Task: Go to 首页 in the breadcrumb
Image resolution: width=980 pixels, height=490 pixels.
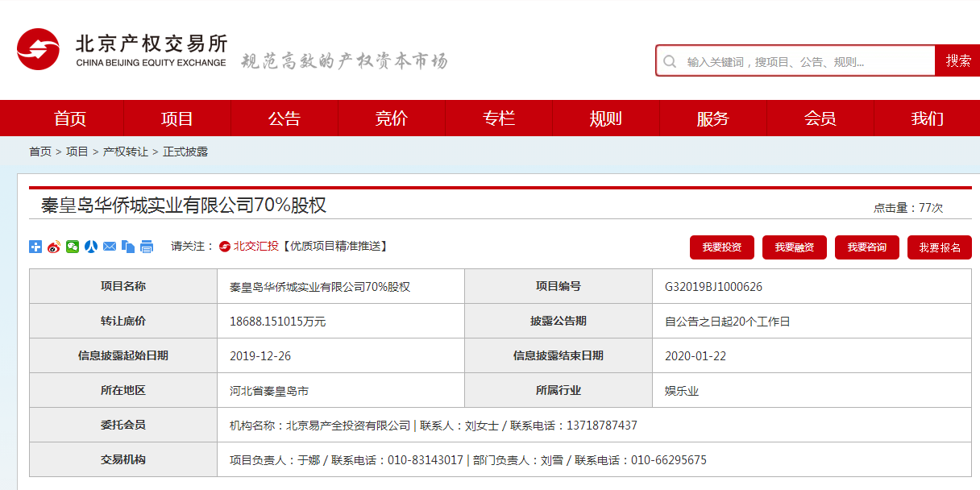Action: pos(40,152)
